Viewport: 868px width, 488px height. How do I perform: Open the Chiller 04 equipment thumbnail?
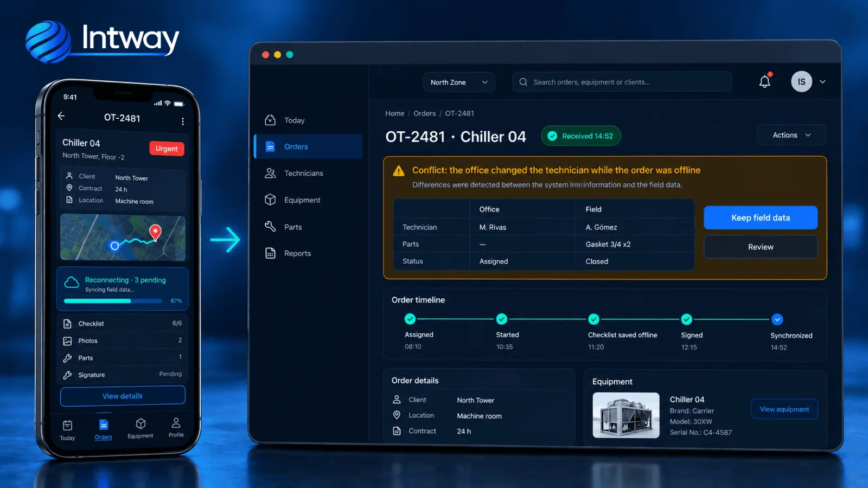[x=626, y=415]
